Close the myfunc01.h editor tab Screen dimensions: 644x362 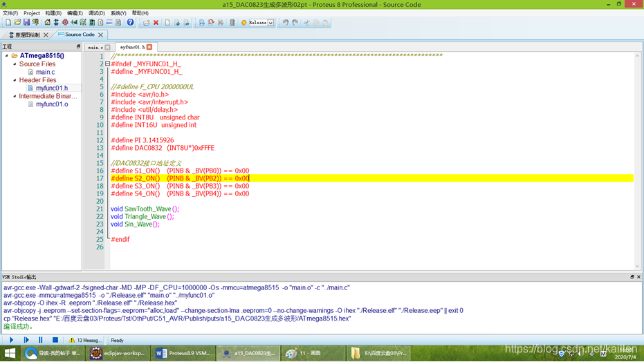click(149, 47)
